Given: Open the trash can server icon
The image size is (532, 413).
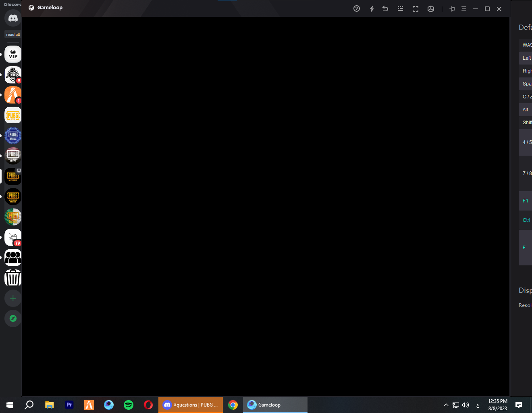Looking at the screenshot, I should click(x=13, y=278).
